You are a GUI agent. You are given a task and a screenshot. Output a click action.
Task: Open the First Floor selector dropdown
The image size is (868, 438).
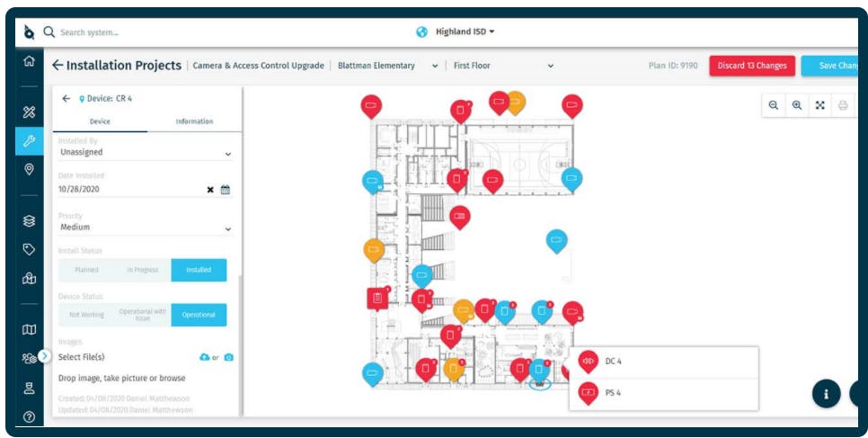[x=503, y=66]
